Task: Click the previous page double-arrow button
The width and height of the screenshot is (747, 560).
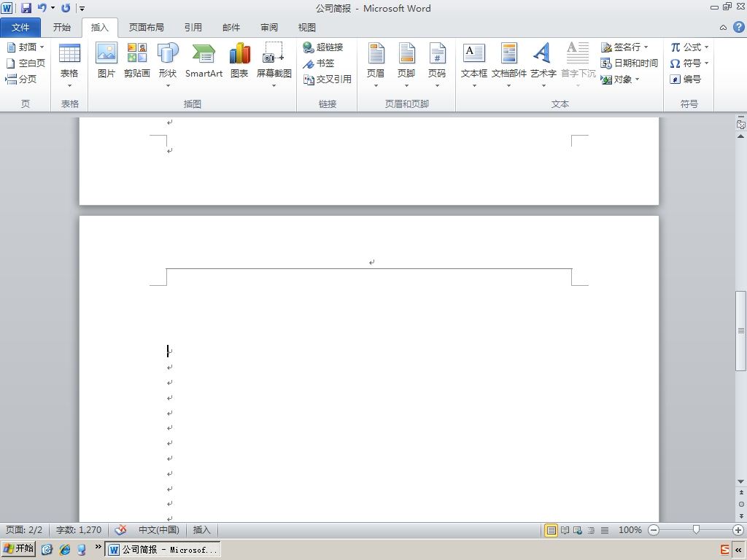Action: click(x=741, y=492)
